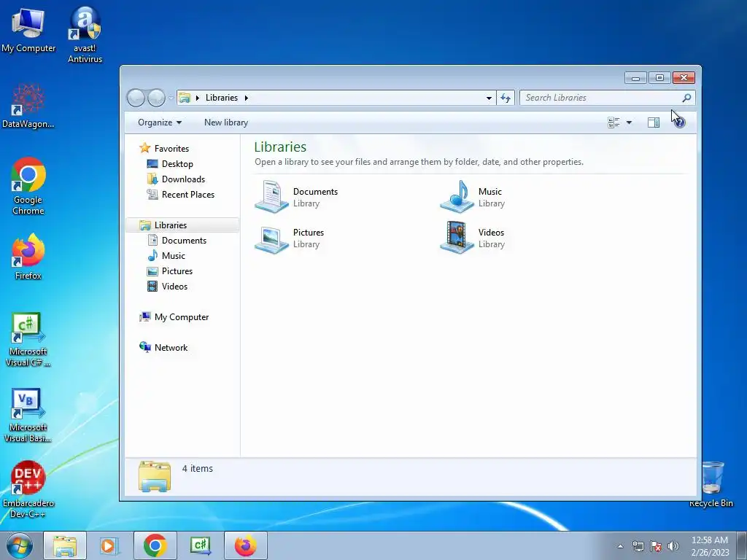Click the volume speaker tray icon
Image resolution: width=747 pixels, height=560 pixels.
(673, 546)
